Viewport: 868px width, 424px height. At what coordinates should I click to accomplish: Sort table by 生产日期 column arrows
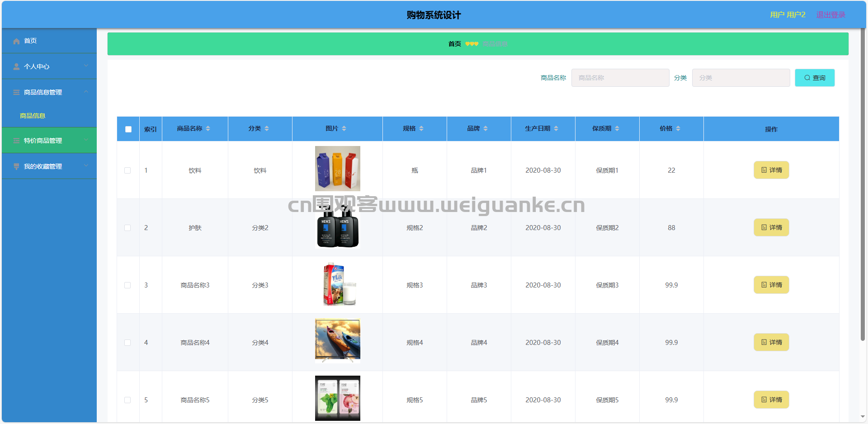pos(556,129)
